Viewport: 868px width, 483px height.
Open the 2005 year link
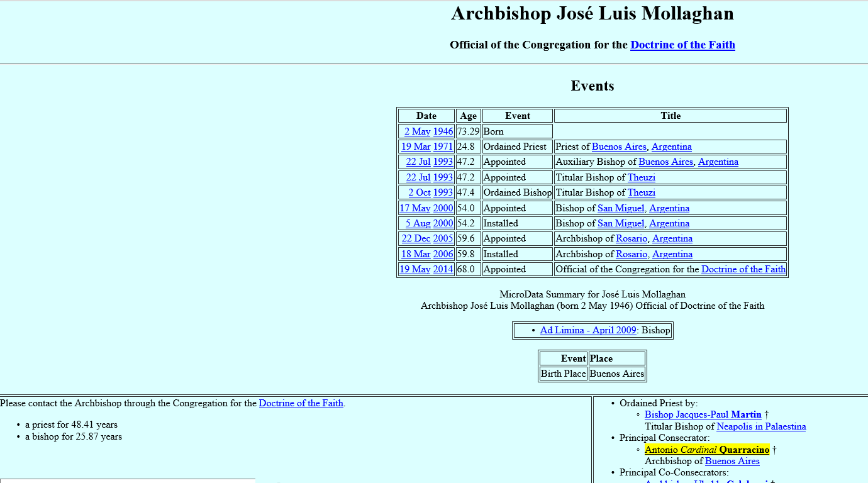(x=443, y=238)
